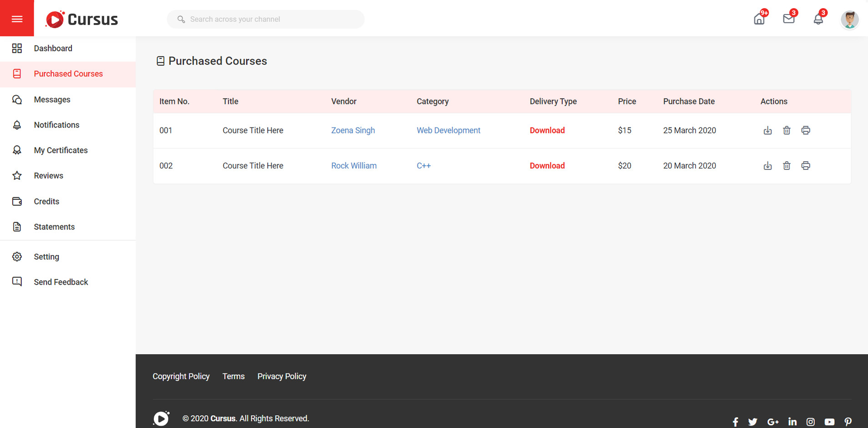Open the YouTube social icon in footer

(x=829, y=422)
